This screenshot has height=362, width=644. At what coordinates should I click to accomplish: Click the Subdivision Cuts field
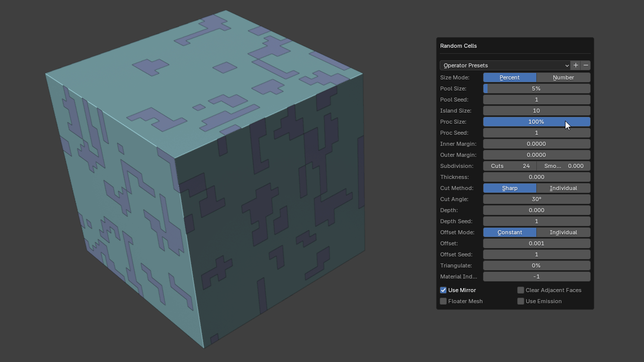pos(510,166)
